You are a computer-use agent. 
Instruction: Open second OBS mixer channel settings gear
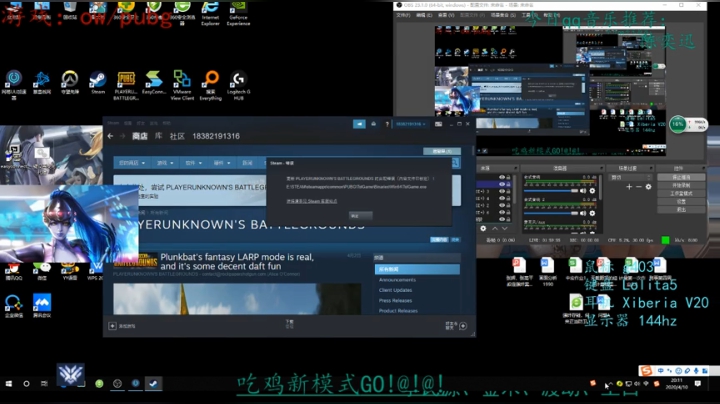592,213
